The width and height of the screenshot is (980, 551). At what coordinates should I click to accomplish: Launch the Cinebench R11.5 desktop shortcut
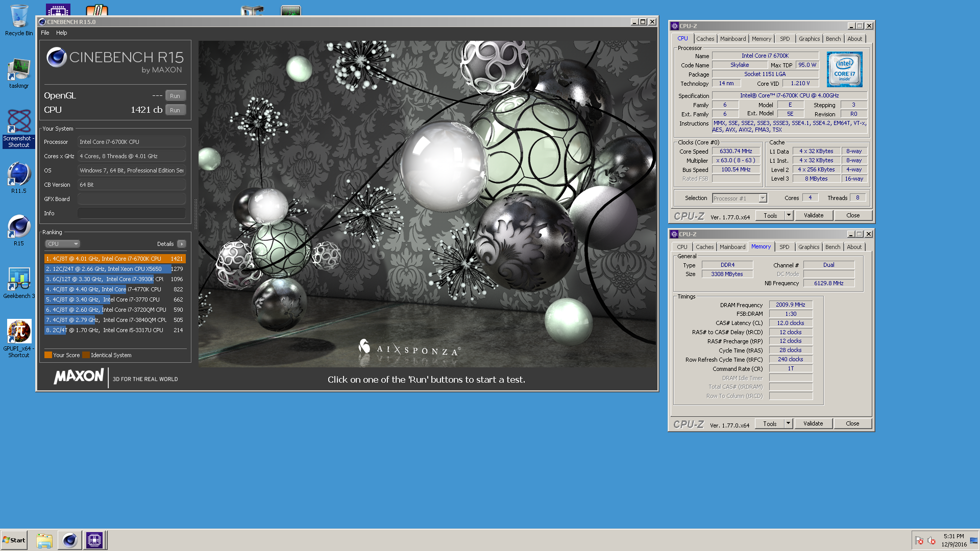click(x=19, y=178)
